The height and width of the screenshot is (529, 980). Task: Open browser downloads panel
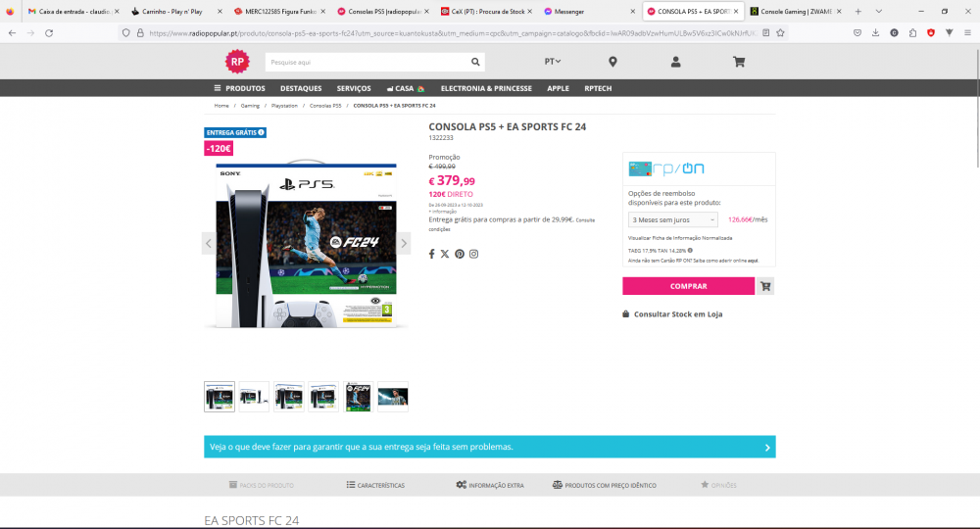[875, 33]
